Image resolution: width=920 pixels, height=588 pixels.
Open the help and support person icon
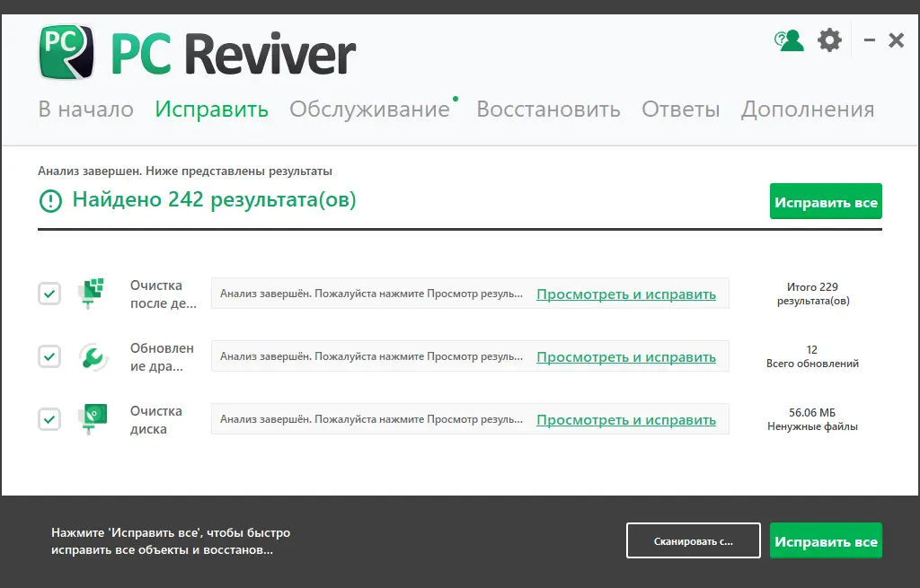[x=789, y=40]
